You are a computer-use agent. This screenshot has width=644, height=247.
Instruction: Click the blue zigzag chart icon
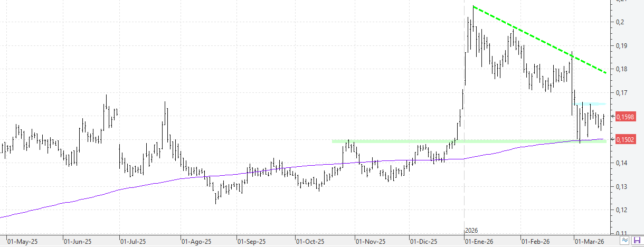click(x=626, y=241)
